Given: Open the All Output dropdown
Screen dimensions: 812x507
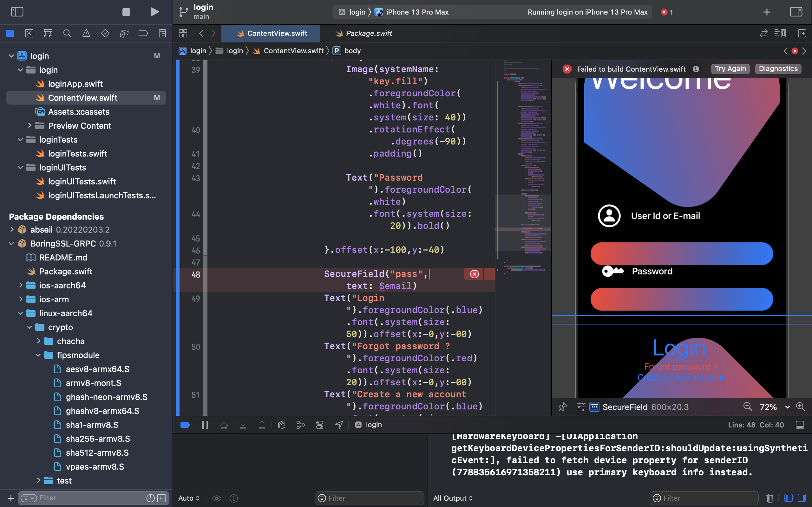Looking at the screenshot, I should click(453, 498).
